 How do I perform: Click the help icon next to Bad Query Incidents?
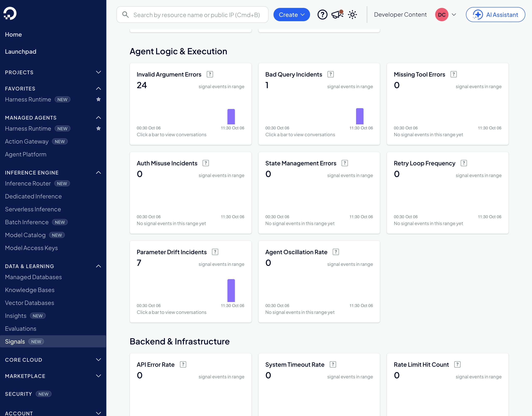[330, 74]
